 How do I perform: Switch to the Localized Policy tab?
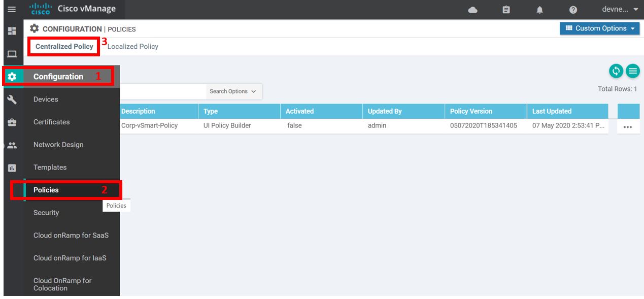[x=133, y=46]
